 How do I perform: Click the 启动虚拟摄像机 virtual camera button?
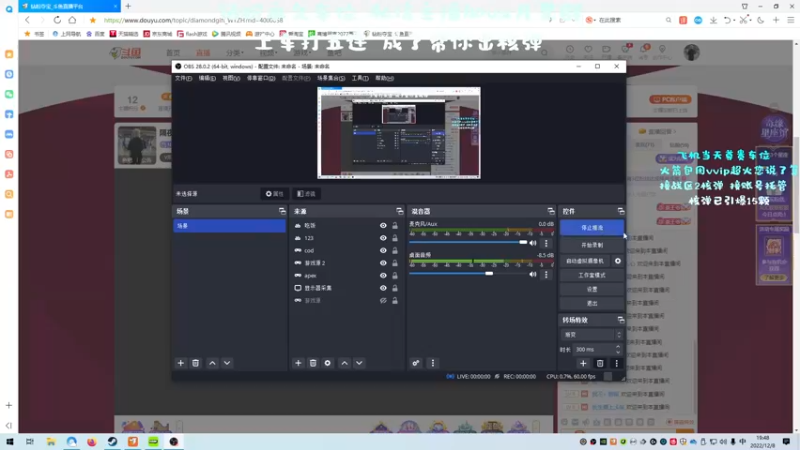585,261
